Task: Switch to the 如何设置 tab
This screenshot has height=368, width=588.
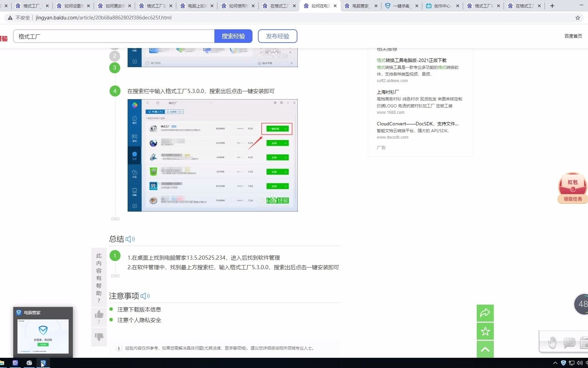Action: (73, 6)
